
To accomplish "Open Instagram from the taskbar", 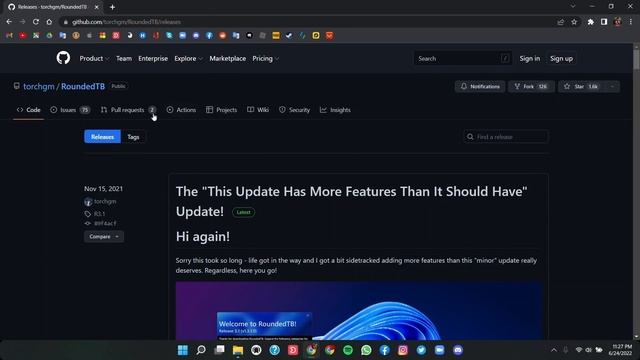I will [403, 350].
